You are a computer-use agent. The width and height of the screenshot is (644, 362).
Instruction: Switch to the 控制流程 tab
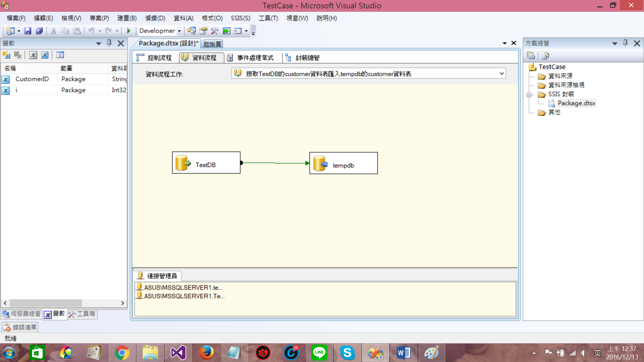click(154, 58)
